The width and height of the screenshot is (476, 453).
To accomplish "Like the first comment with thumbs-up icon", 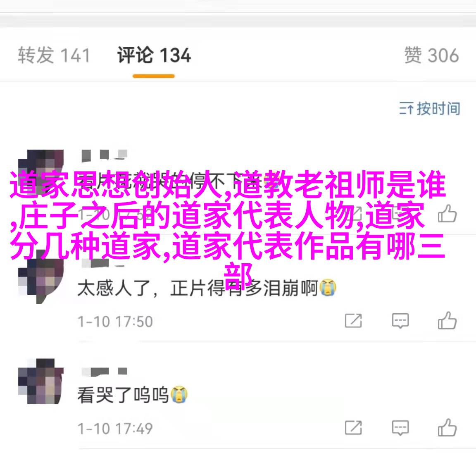I will 447,213.
